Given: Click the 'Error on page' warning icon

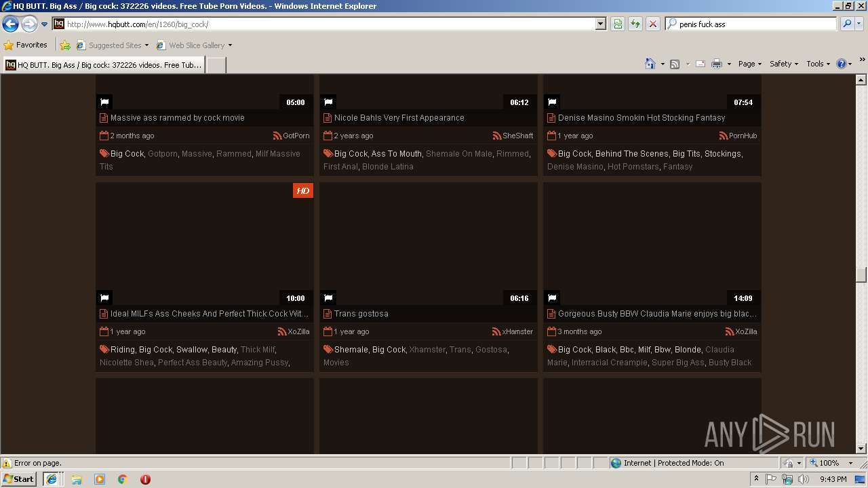Looking at the screenshot, I should 7,463.
